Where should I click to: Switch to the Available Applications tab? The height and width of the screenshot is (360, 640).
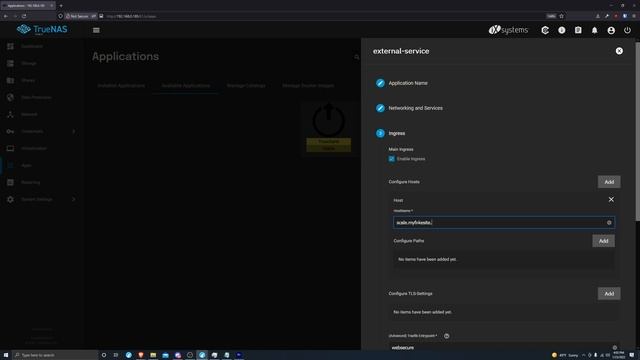tap(186, 86)
